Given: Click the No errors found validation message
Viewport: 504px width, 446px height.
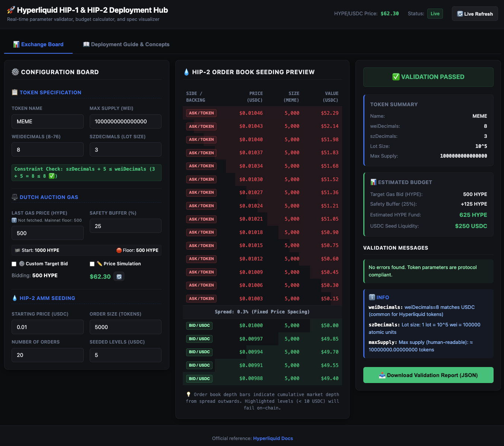Looking at the screenshot, I should (428, 271).
